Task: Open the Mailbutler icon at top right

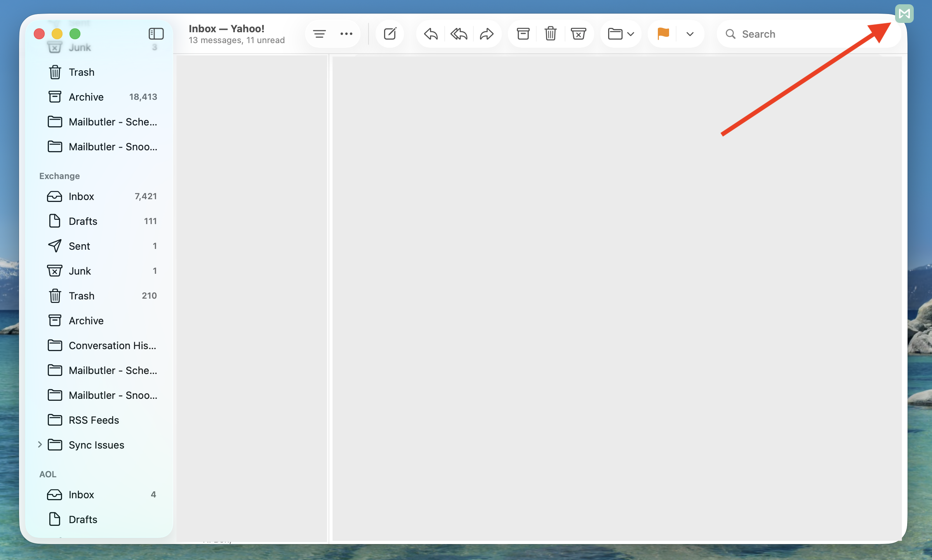Action: pyautogui.click(x=904, y=14)
